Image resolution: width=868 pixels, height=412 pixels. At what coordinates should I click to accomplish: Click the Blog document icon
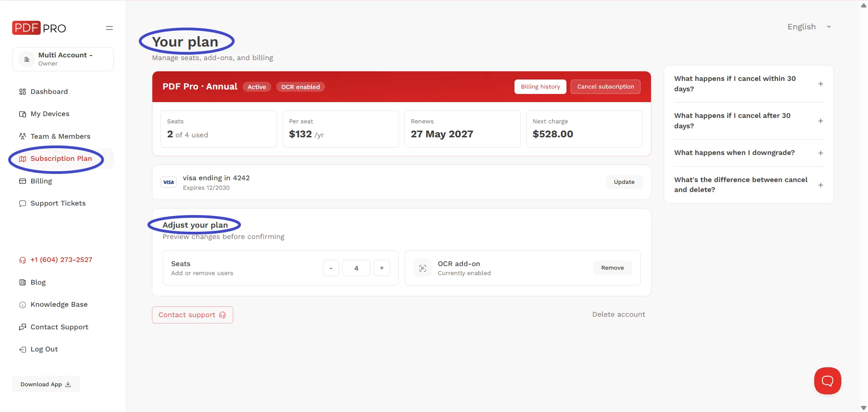(23, 282)
